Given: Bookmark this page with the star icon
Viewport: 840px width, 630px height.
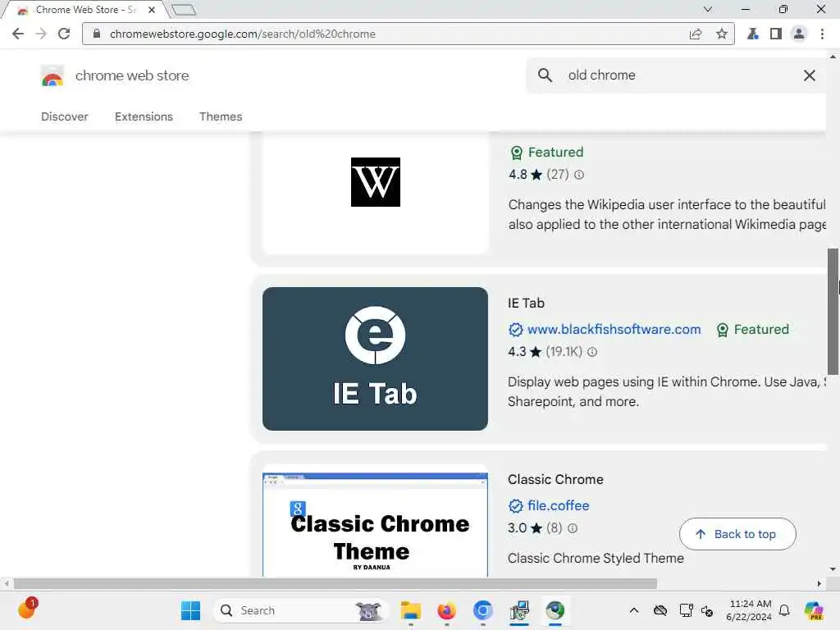Looking at the screenshot, I should 722,34.
